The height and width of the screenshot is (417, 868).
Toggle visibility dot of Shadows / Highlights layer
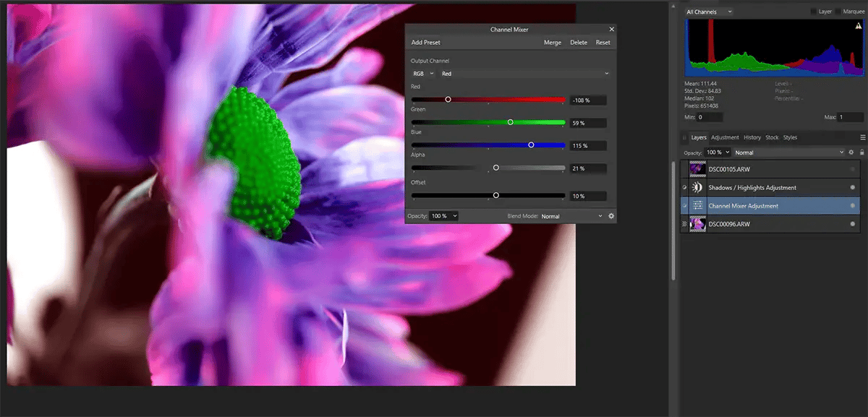click(852, 187)
